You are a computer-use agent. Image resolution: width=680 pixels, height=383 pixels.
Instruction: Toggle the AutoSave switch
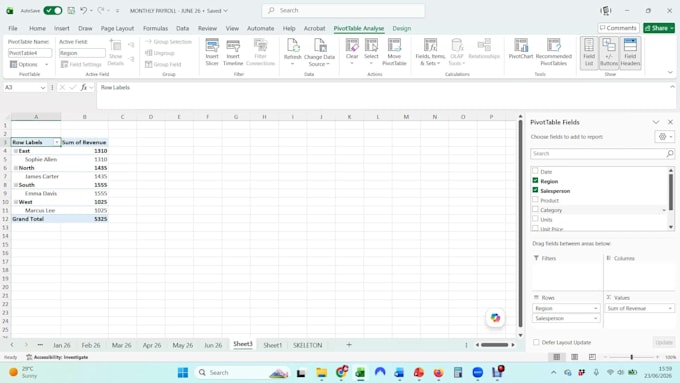[x=53, y=10]
